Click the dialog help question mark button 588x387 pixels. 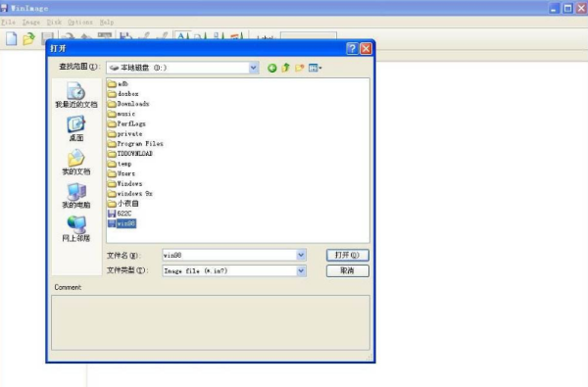coord(352,49)
